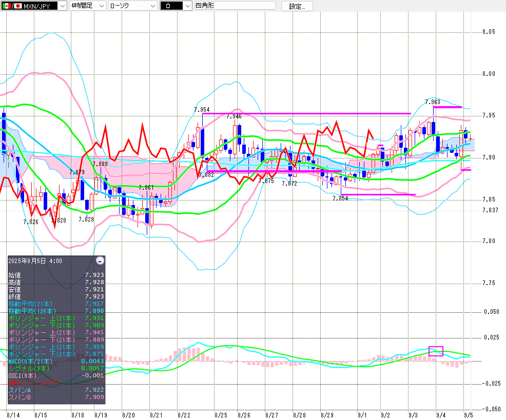Click the 7.861 price label on the chart
This screenshot has height=420, width=506.
tap(146, 187)
